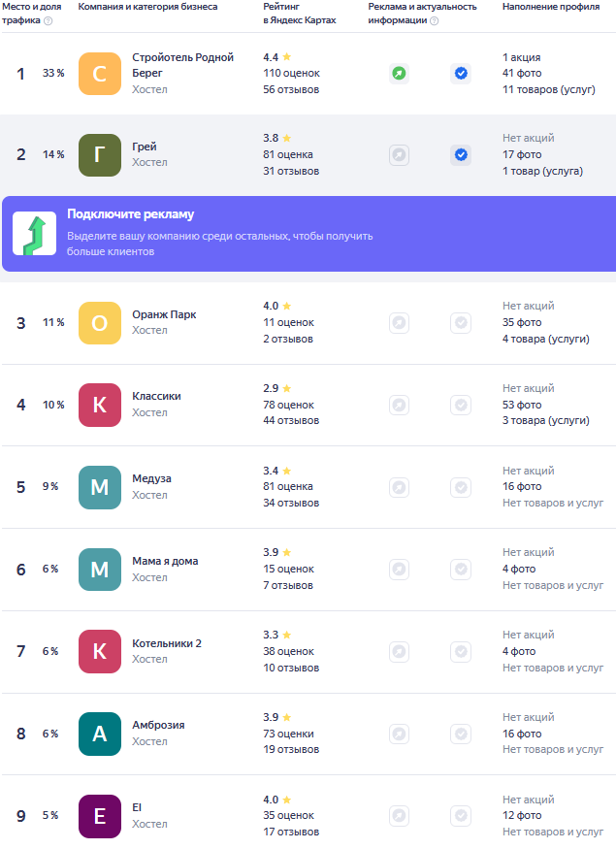This screenshot has height=849, width=616.
Task: Open the company name 'Амброзия'
Action: [158, 725]
